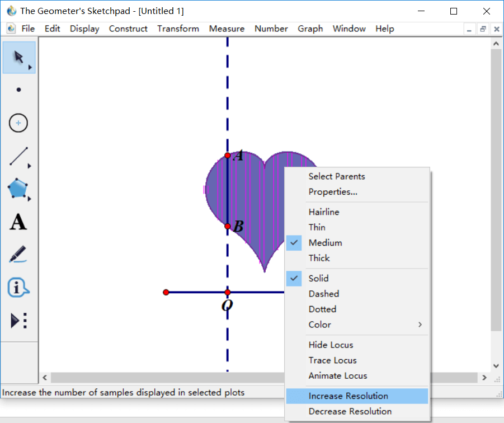Select the Text tool

coord(18,222)
